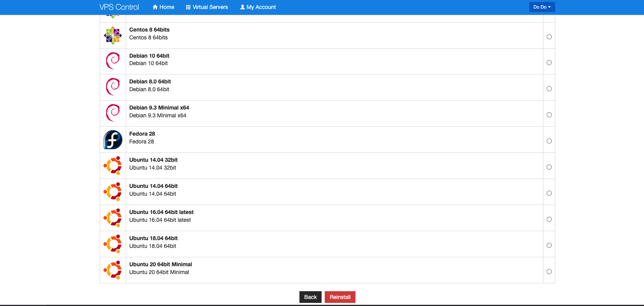Viewport: 644px width, 306px height.
Task: Choose Ubuntu 14.04 32bit radio button
Action: pos(549,167)
